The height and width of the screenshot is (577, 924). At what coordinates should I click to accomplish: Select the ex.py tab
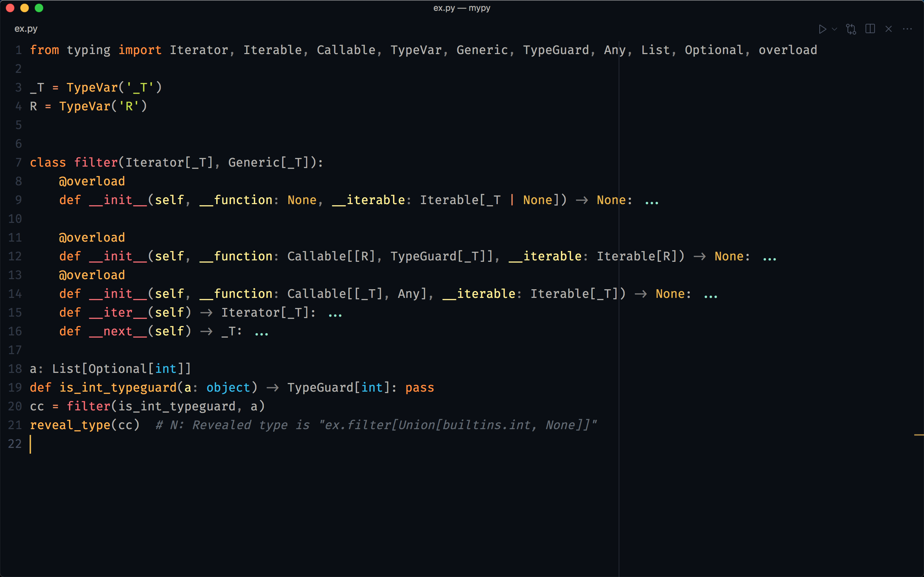(26, 28)
